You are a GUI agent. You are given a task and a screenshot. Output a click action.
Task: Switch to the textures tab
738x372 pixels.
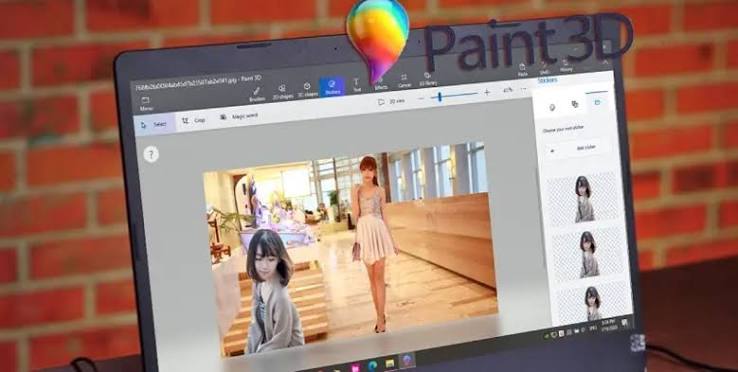(575, 104)
